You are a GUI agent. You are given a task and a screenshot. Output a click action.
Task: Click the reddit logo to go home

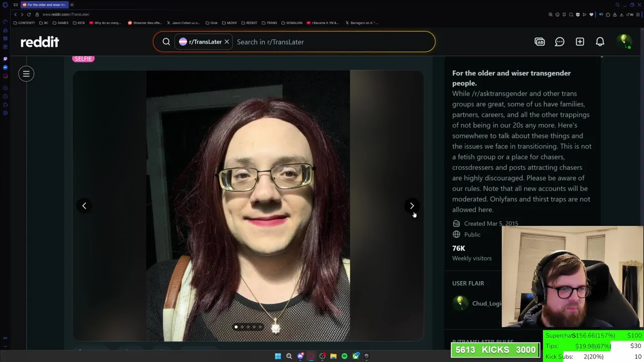(x=40, y=42)
